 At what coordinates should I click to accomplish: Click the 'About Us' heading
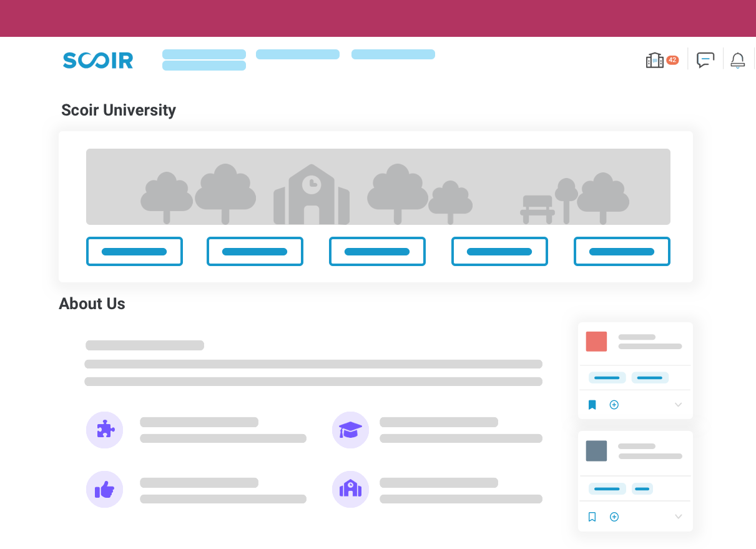[x=92, y=304]
